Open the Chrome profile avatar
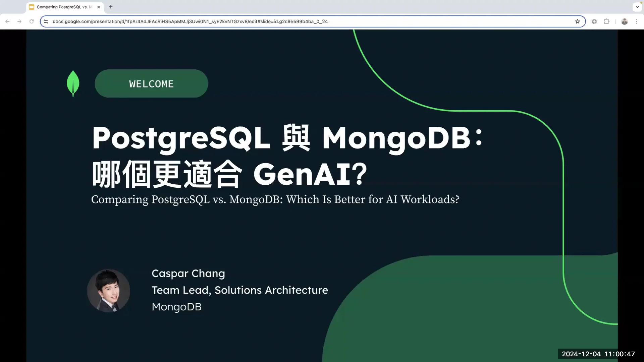Image resolution: width=644 pixels, height=362 pixels. point(625,21)
